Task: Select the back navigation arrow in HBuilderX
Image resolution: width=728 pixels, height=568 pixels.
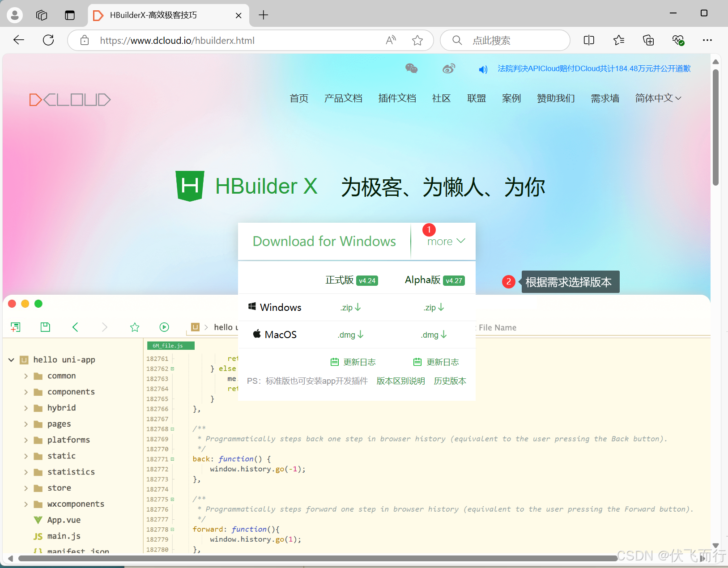Action: click(75, 327)
